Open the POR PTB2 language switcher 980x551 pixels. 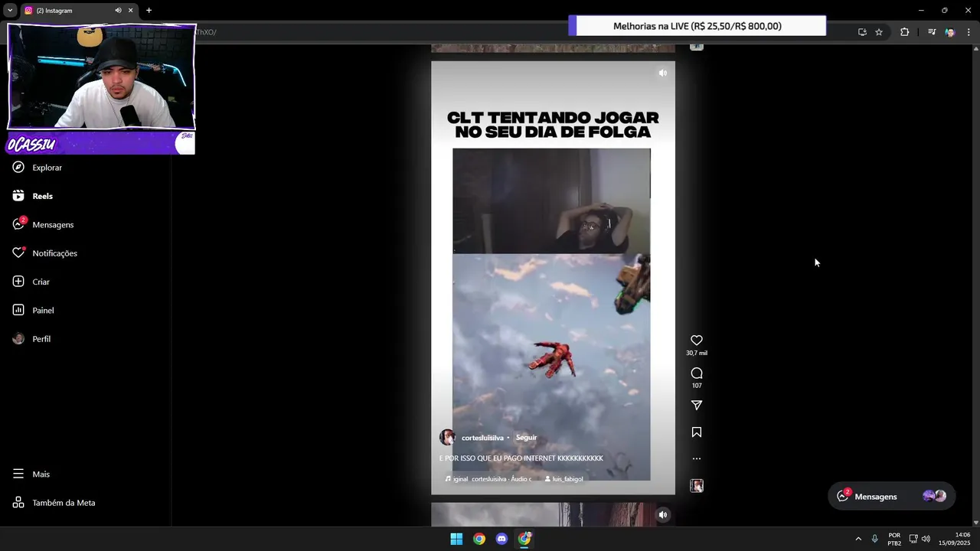click(x=894, y=539)
